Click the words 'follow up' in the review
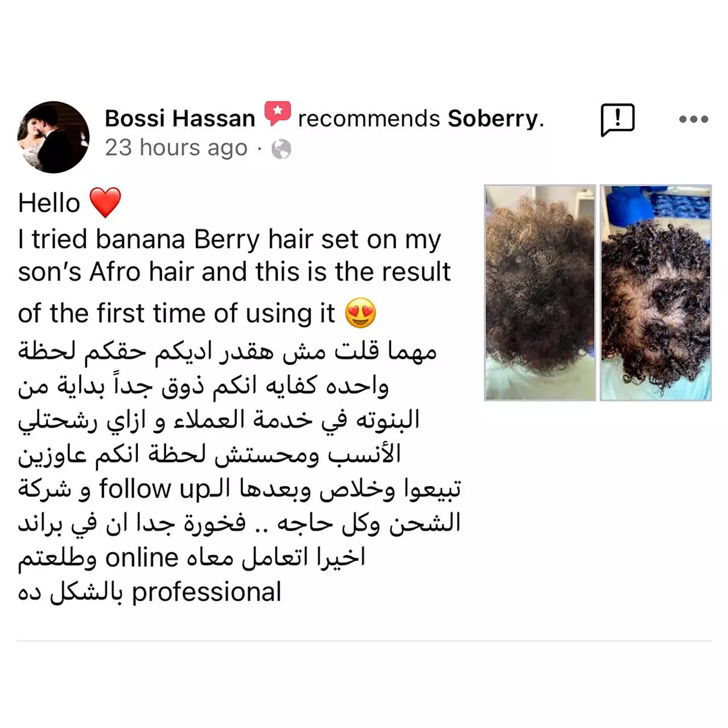The width and height of the screenshot is (728, 728). click(154, 489)
